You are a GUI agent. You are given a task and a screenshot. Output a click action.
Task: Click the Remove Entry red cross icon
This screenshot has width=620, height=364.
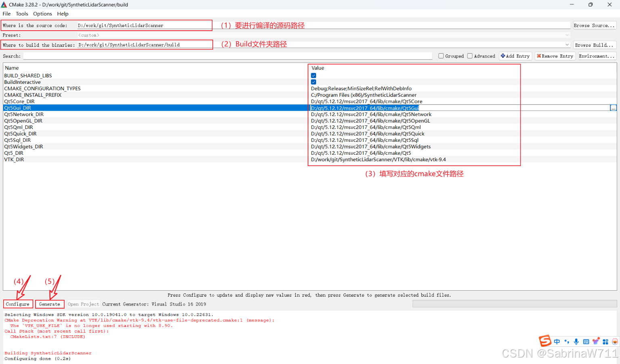[x=540, y=56]
